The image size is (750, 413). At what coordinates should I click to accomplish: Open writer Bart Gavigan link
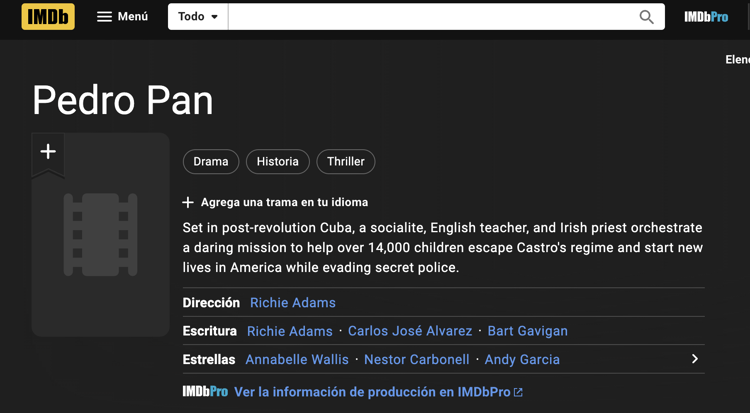point(527,331)
